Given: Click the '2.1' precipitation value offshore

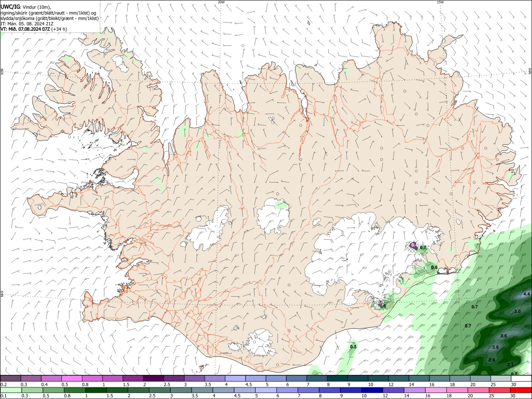Looking at the screenshot, I should (511, 365).
